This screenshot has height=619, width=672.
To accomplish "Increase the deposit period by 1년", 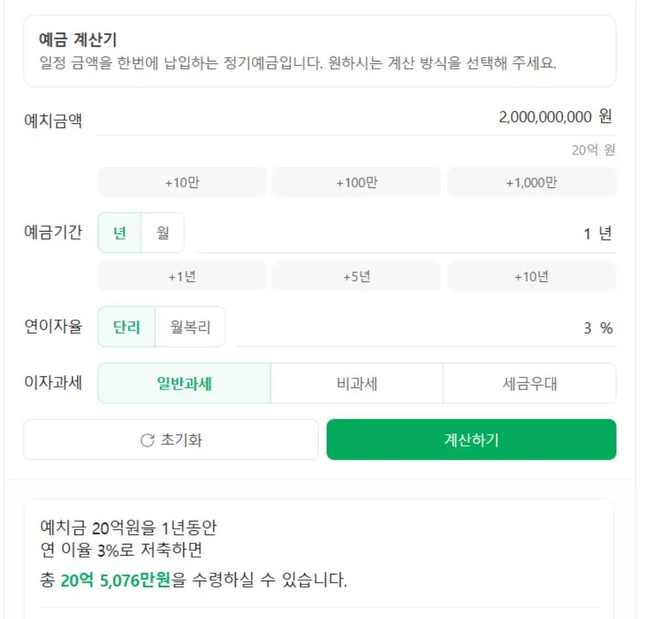I will point(181,276).
